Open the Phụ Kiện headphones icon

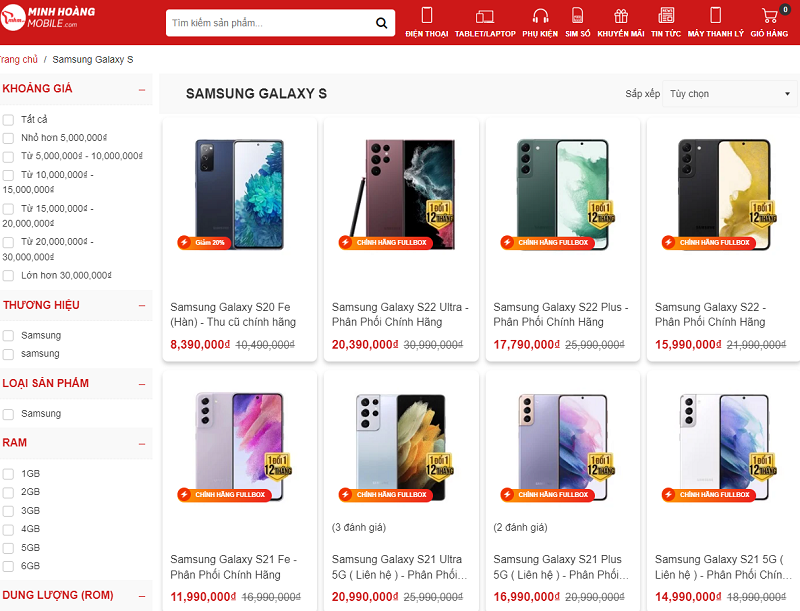[540, 16]
